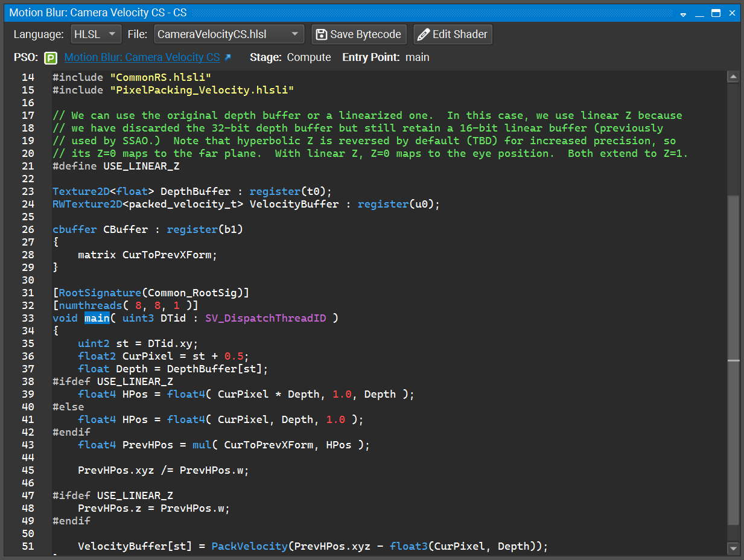744x560 pixels.
Task: Open the File dropdown listing CameraVelocityCS.hlsl
Action: [229, 34]
